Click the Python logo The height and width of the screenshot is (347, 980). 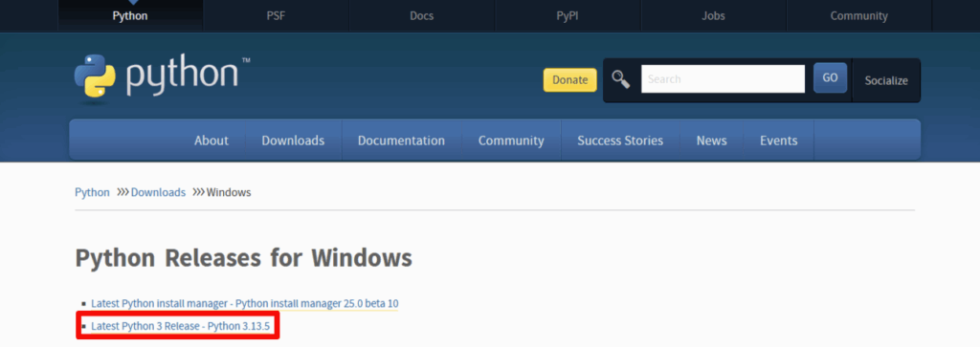tap(163, 78)
